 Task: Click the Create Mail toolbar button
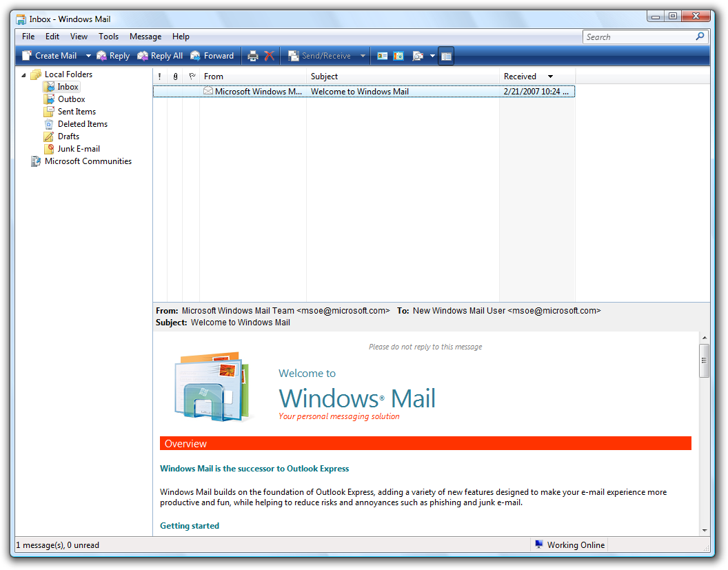[x=49, y=56]
